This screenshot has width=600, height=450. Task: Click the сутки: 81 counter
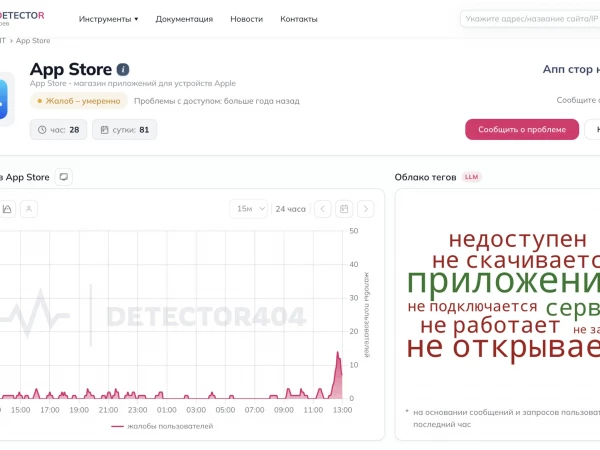click(x=124, y=130)
